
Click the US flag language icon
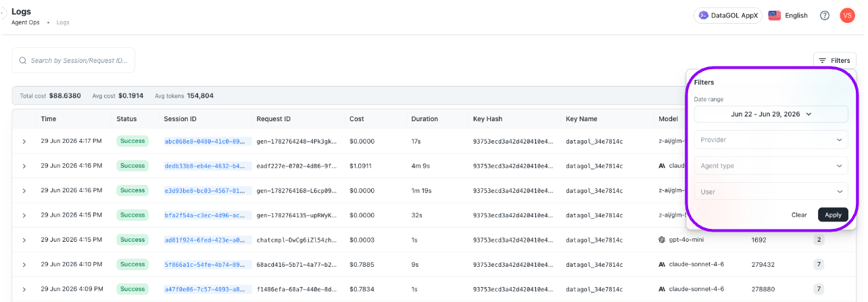[775, 16]
